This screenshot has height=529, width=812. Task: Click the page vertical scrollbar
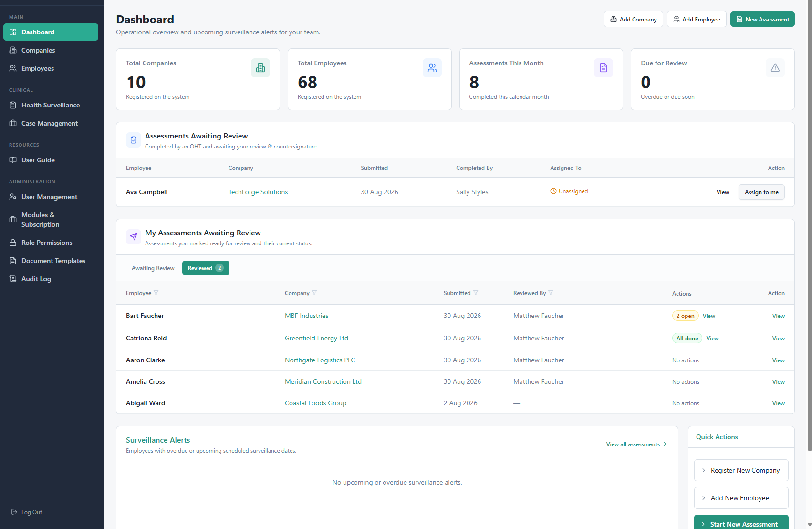[x=809, y=225]
